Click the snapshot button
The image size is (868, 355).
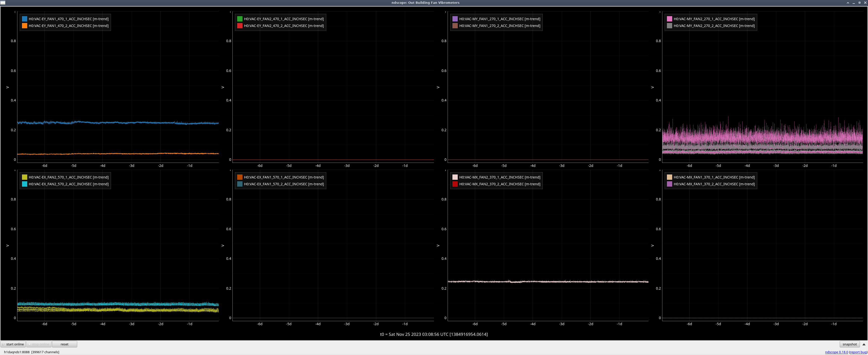point(850,344)
